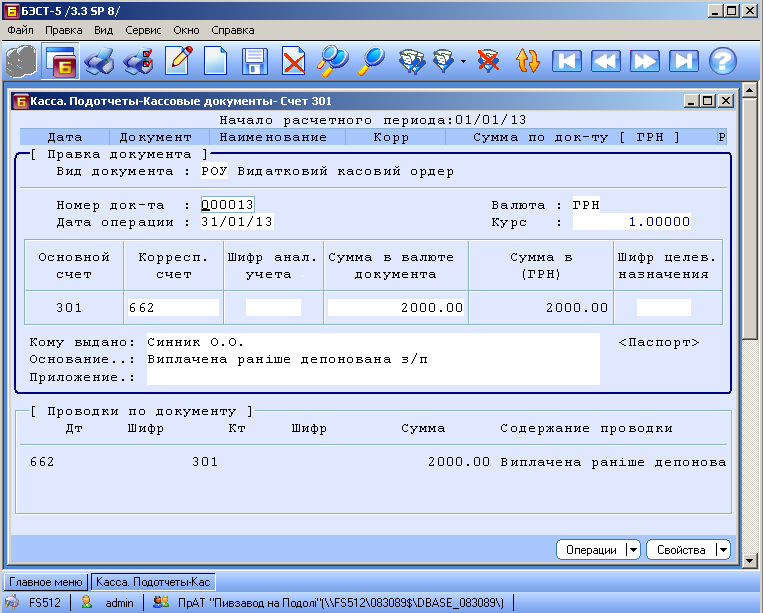This screenshot has height=613, width=763.
Task: Click the single magnifier find icon
Action: tap(372, 61)
